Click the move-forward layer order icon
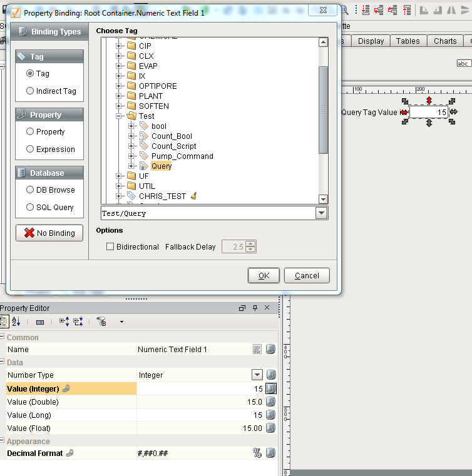 point(392,11)
